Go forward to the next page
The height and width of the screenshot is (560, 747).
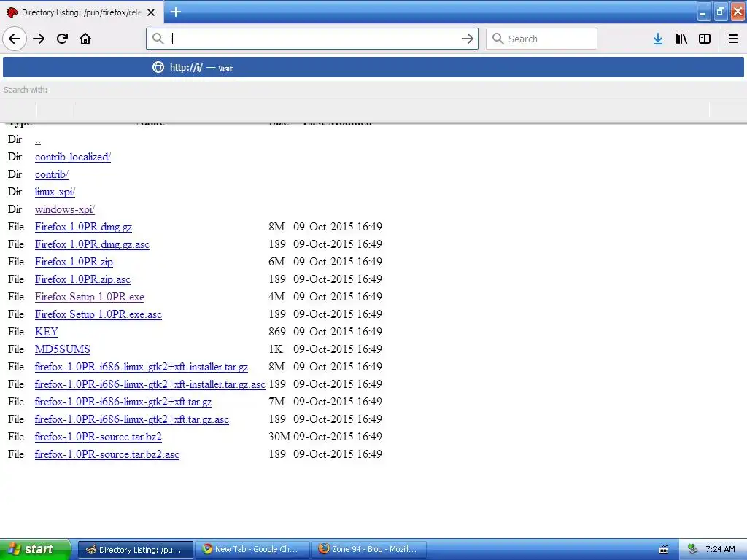39,39
